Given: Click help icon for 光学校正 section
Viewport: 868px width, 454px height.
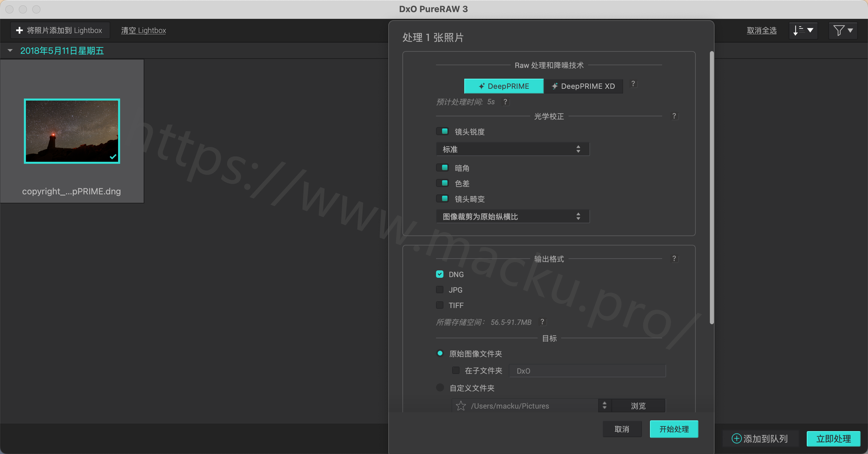Looking at the screenshot, I should (674, 116).
